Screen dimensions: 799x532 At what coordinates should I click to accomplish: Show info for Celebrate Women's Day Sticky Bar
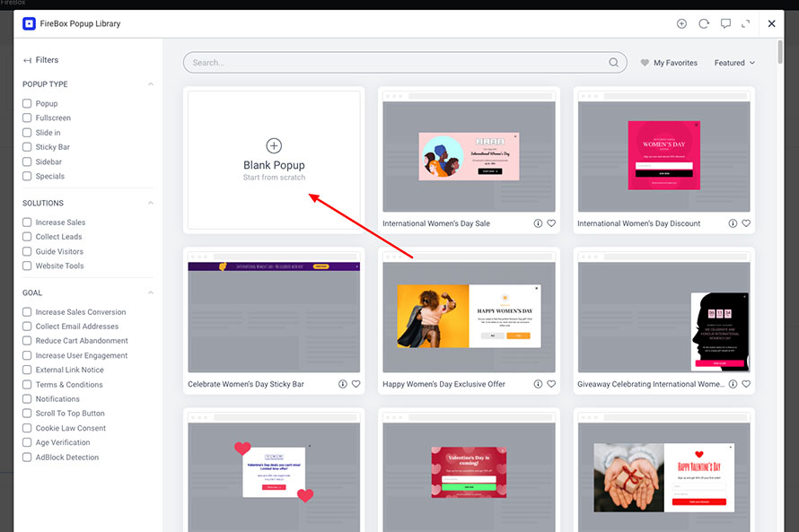point(342,384)
